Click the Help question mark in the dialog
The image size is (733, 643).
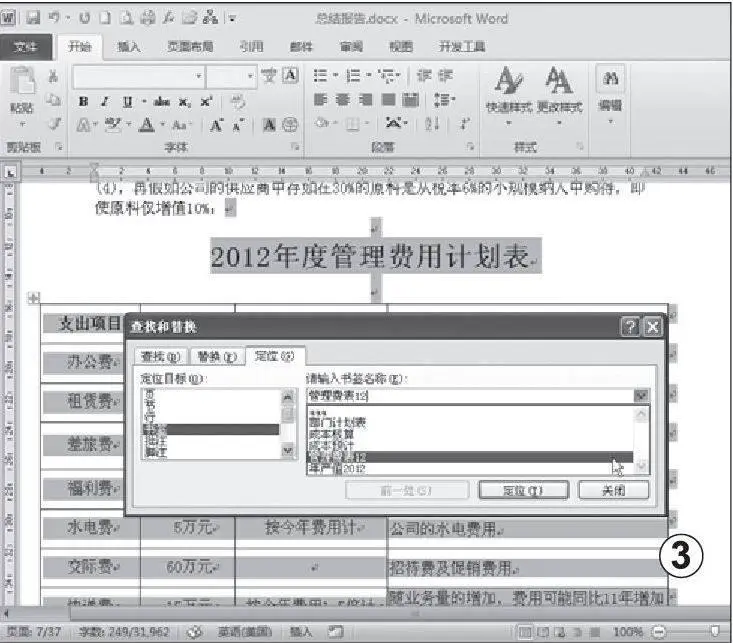[630, 327]
